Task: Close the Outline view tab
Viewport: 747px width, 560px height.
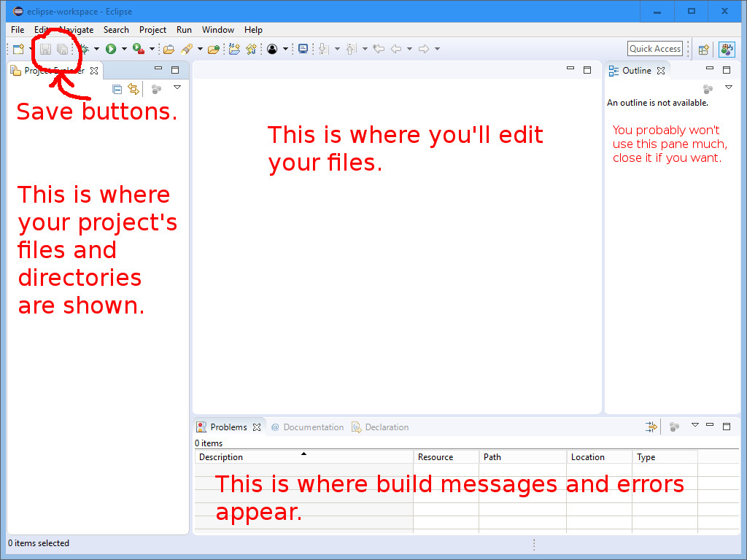Action: (x=661, y=71)
